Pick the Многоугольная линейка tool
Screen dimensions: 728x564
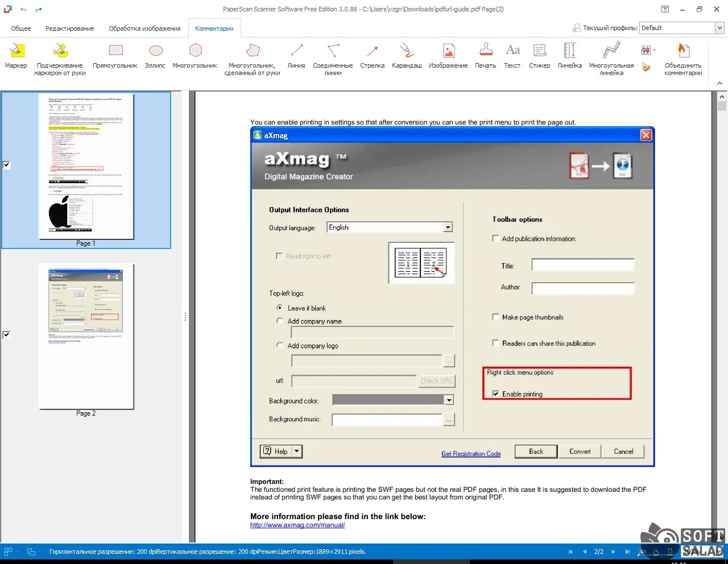coord(611,59)
